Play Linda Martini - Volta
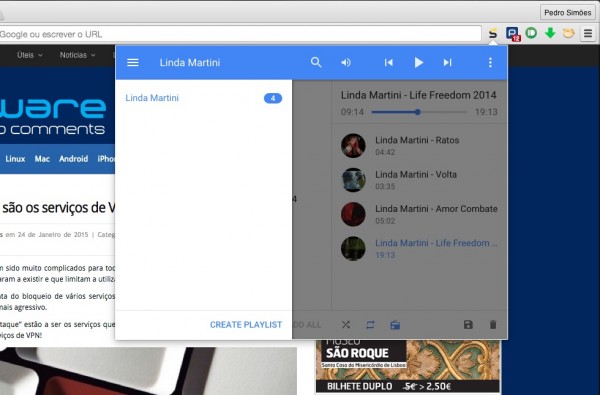 (x=420, y=180)
